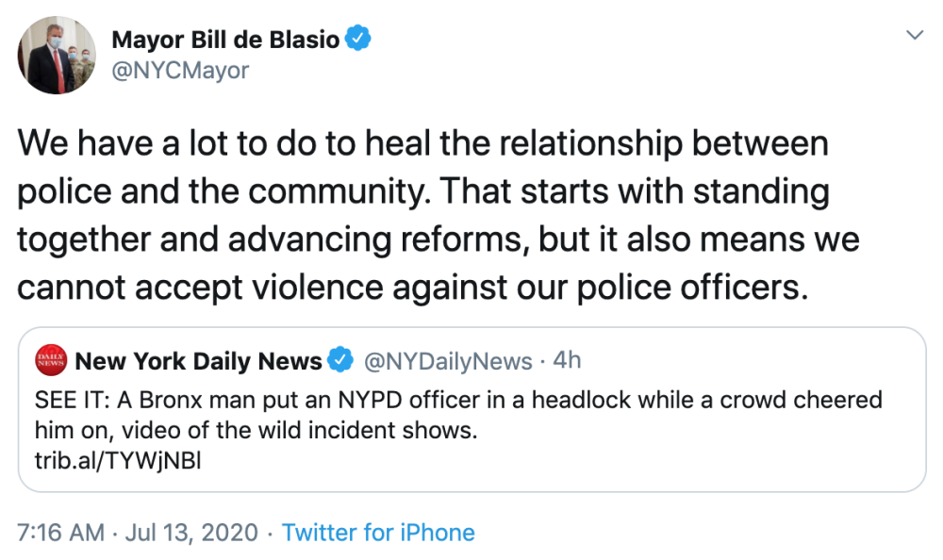Screen dimensions: 943x560
Task: Open the @NYCMayor handle
Action: [x=180, y=70]
